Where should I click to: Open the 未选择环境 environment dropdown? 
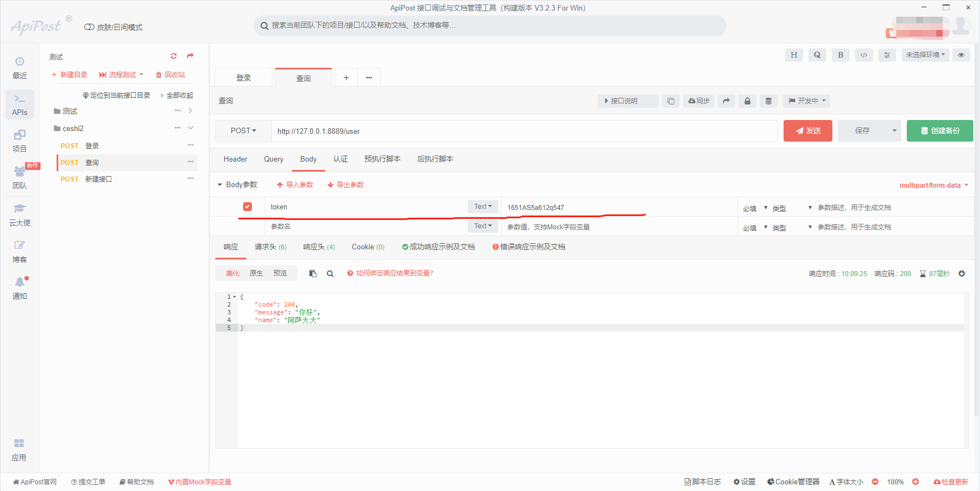[x=925, y=55]
